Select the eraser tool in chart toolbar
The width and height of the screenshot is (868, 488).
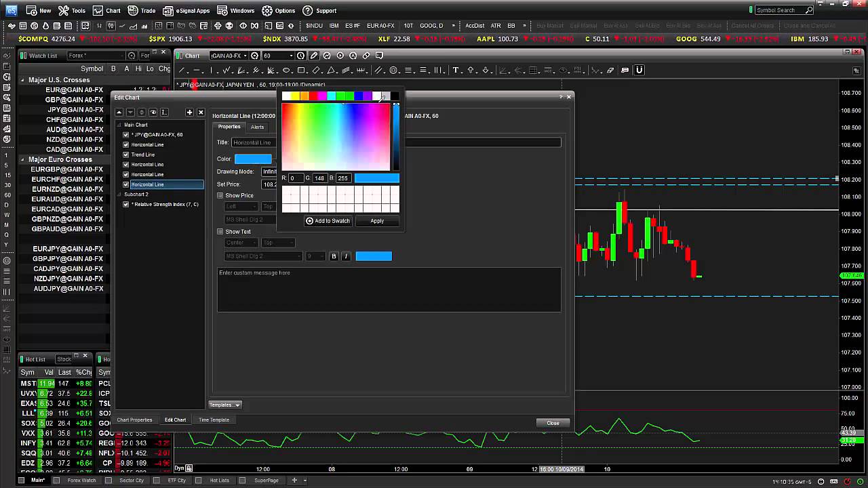click(x=610, y=70)
